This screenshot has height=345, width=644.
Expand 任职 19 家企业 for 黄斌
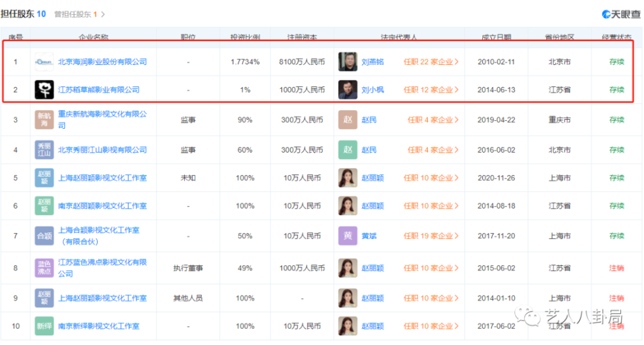431,236
